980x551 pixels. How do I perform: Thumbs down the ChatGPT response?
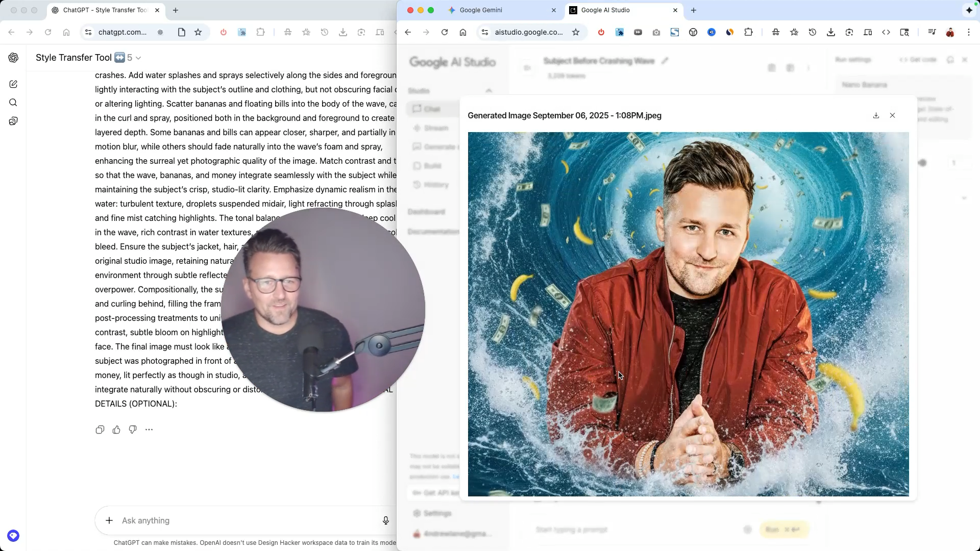pyautogui.click(x=133, y=430)
